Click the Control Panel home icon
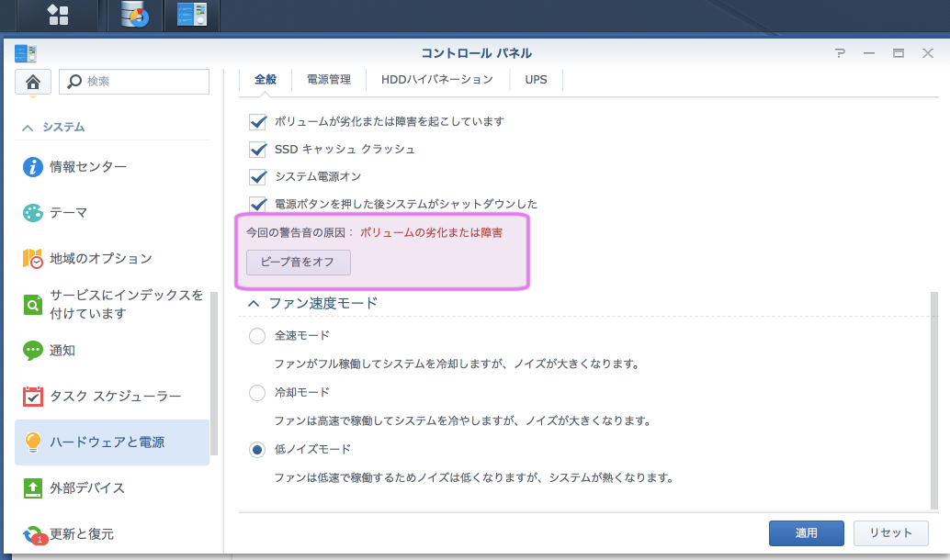 tap(32, 82)
